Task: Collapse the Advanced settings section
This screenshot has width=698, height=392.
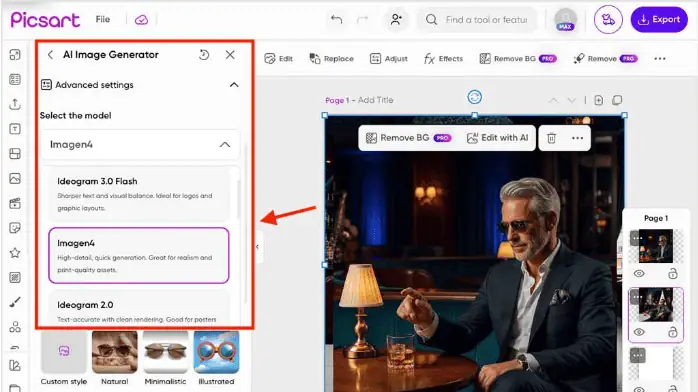Action: coord(234,85)
